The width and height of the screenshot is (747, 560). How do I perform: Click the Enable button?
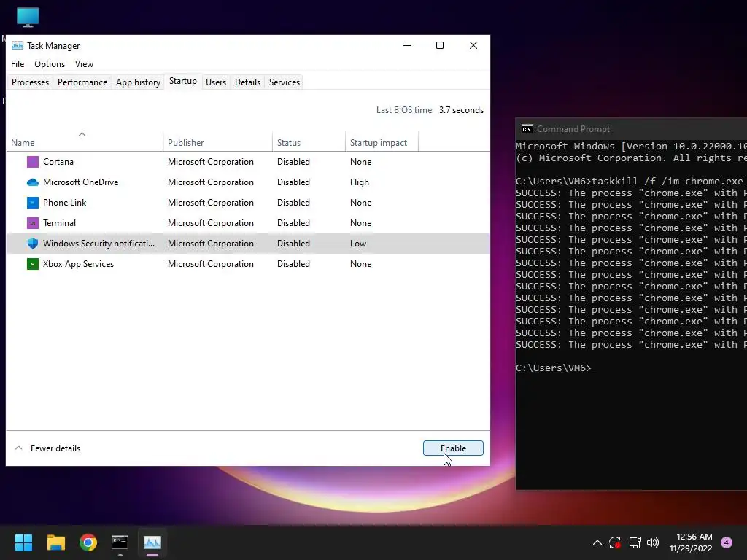tap(453, 448)
